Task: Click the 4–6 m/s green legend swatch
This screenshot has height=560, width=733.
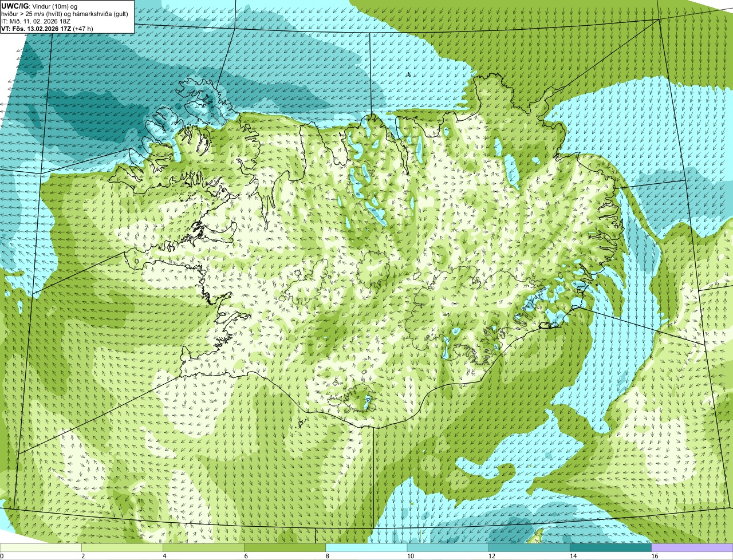Action: [x=204, y=548]
